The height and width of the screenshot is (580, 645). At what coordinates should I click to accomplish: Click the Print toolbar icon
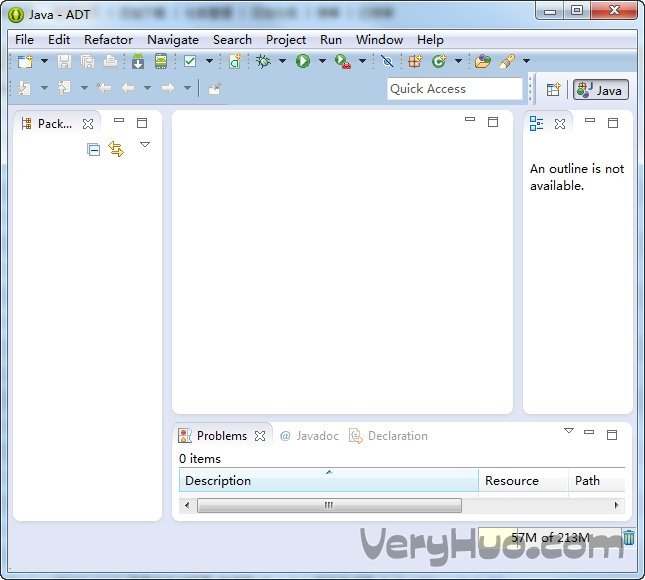pos(110,61)
